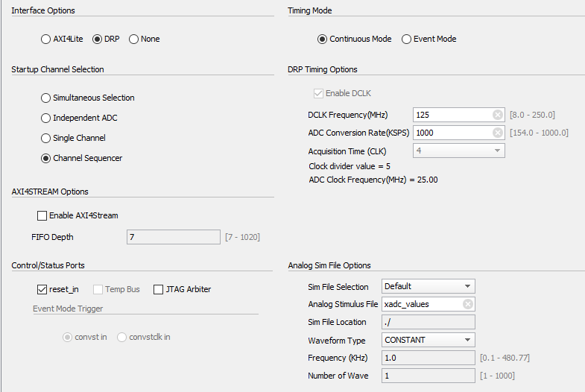Clear the DCLK Frequency field with its X icon
The width and height of the screenshot is (585, 392).
click(497, 115)
